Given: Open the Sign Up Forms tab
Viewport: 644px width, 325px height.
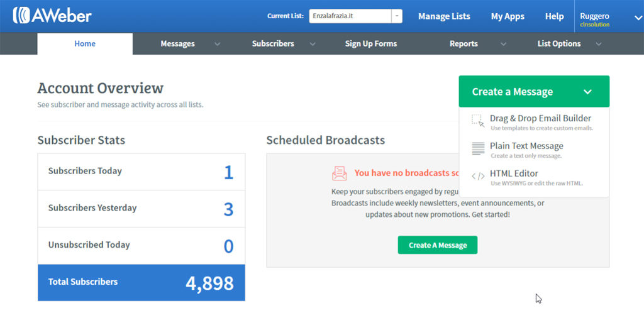Looking at the screenshot, I should coord(370,44).
